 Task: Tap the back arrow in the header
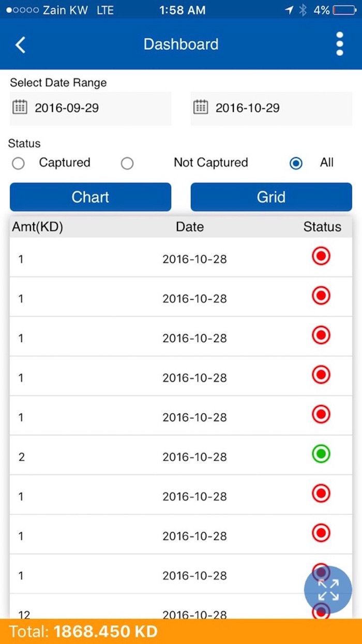[x=20, y=45]
